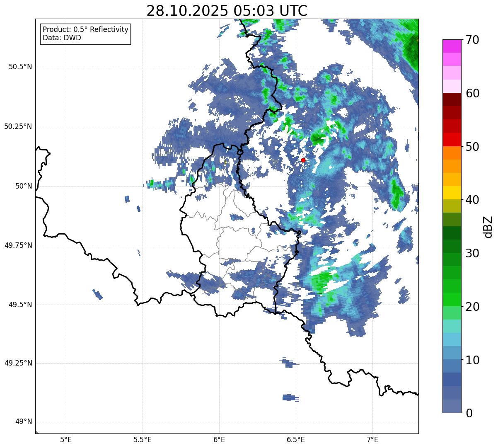Click the colorbar label "60"

tap(472, 93)
